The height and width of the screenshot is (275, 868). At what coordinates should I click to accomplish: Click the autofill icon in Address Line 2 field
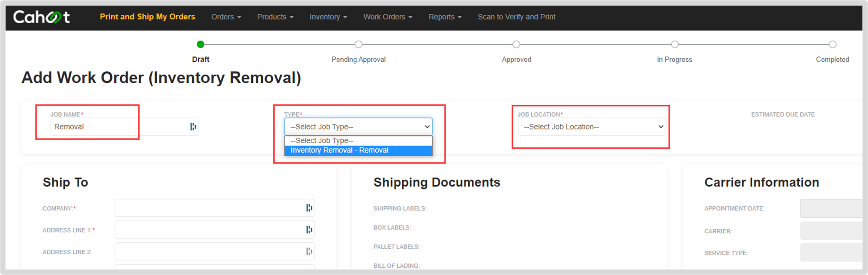pyautogui.click(x=309, y=251)
